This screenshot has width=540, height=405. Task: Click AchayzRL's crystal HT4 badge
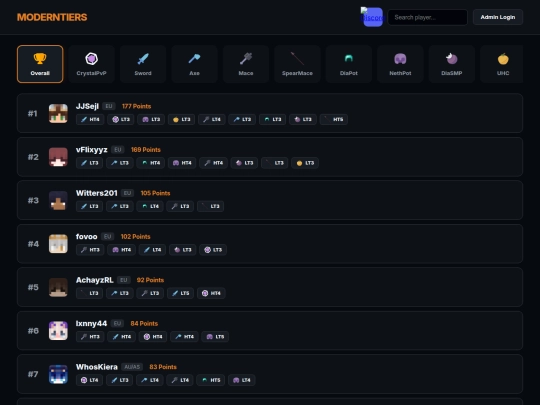[211, 293]
